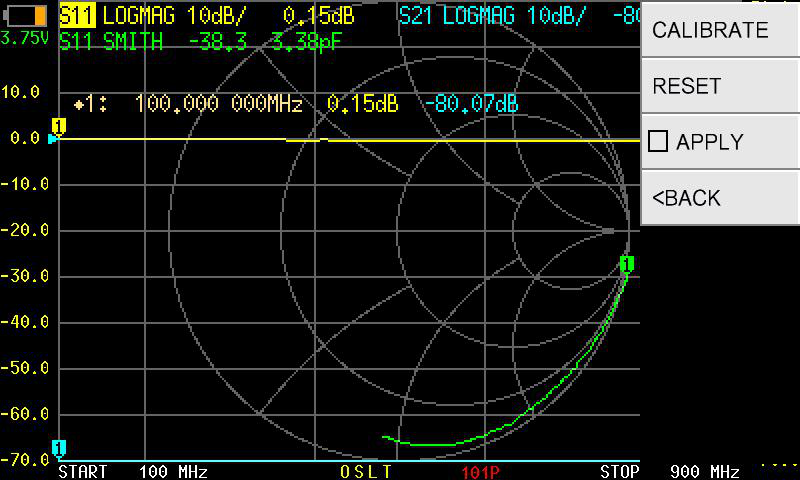Tap the 3.75V battery voltage reading
The image size is (800, 480).
pos(27,38)
